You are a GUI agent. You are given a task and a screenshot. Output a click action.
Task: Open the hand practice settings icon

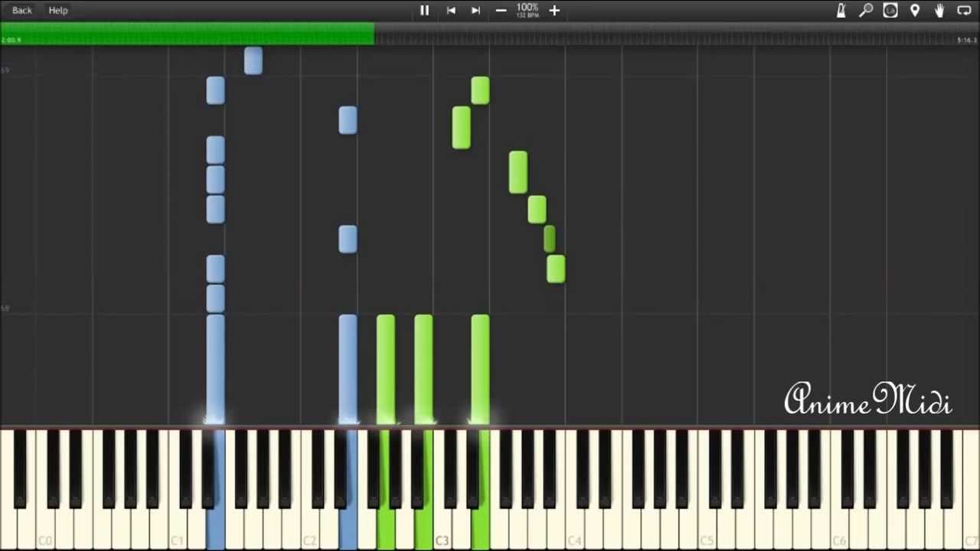tap(939, 10)
